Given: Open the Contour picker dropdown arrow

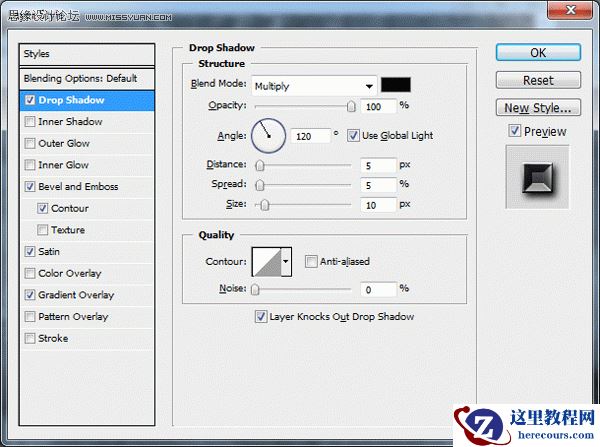Looking at the screenshot, I should click(x=286, y=262).
